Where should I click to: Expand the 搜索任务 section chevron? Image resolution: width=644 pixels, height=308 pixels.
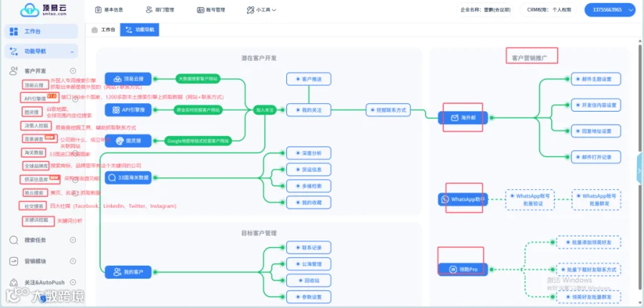click(x=73, y=240)
